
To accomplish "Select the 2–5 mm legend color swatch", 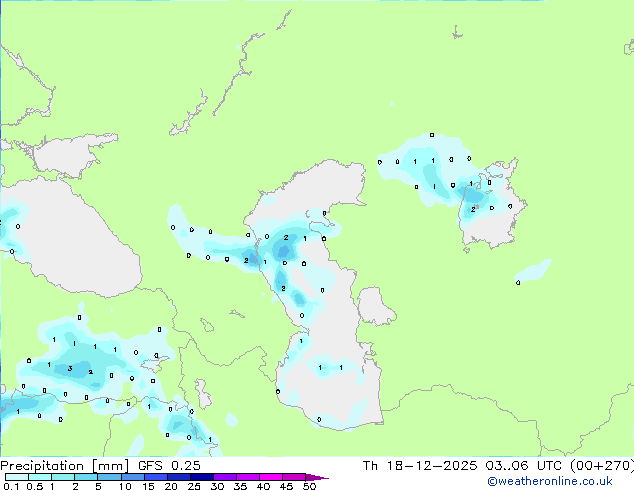I will (86, 477).
